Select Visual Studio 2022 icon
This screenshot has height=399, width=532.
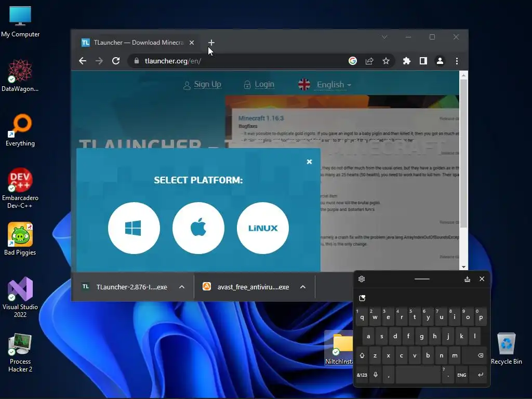tap(20, 298)
